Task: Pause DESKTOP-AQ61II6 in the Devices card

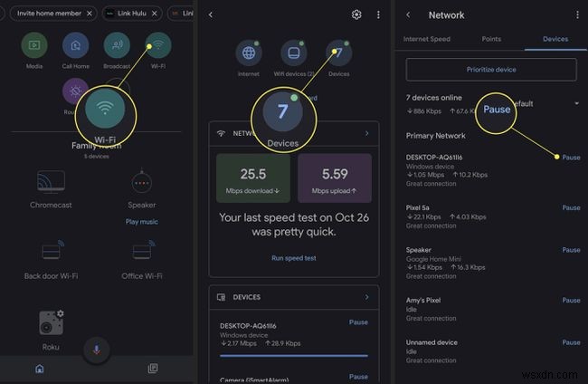Action: (x=358, y=322)
